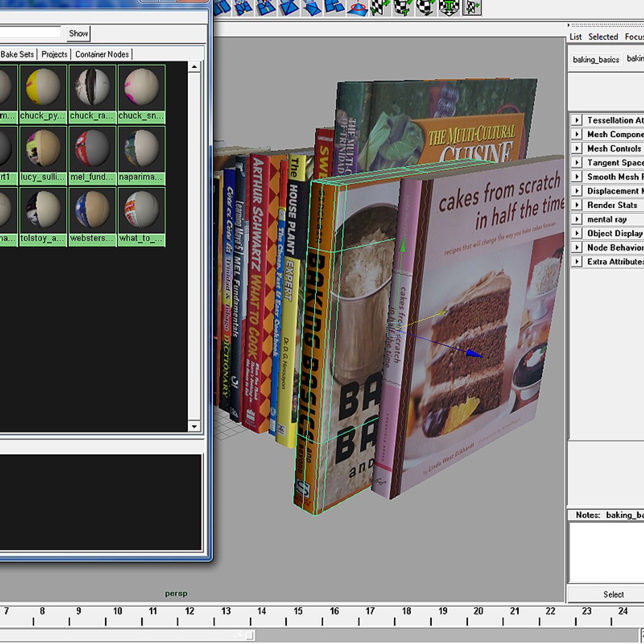Click the Show button
644x644 pixels.
(x=78, y=33)
